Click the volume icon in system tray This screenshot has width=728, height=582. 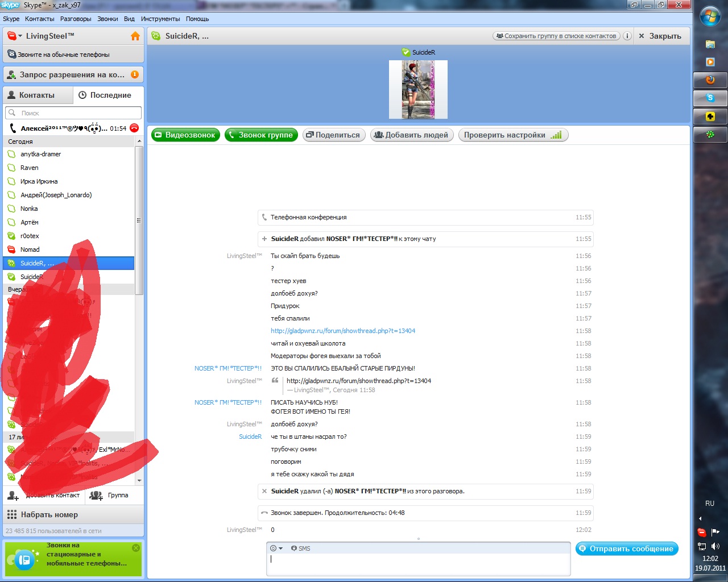[715, 546]
